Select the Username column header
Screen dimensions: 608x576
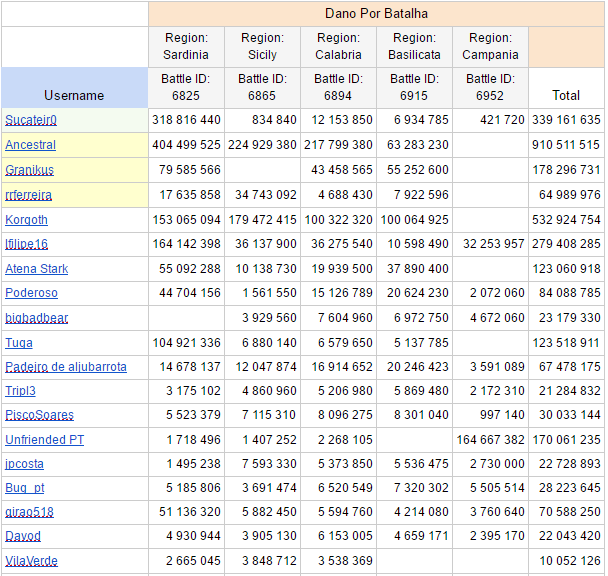pyautogui.click(x=74, y=88)
